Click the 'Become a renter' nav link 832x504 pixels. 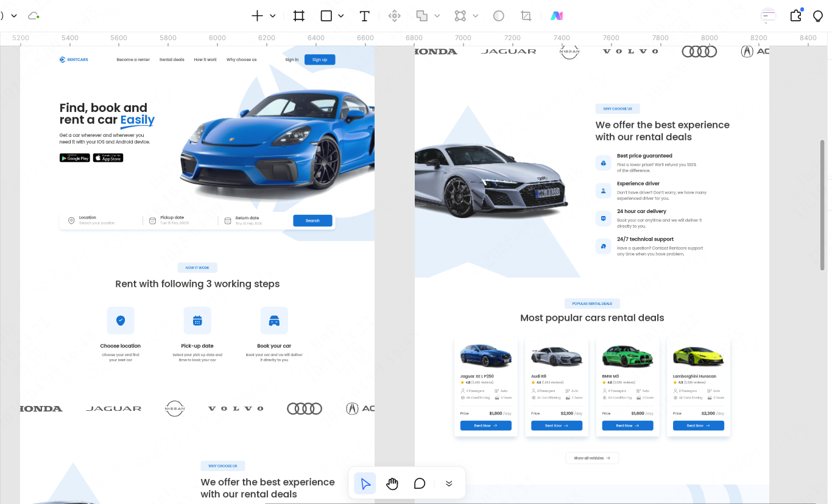tap(133, 60)
